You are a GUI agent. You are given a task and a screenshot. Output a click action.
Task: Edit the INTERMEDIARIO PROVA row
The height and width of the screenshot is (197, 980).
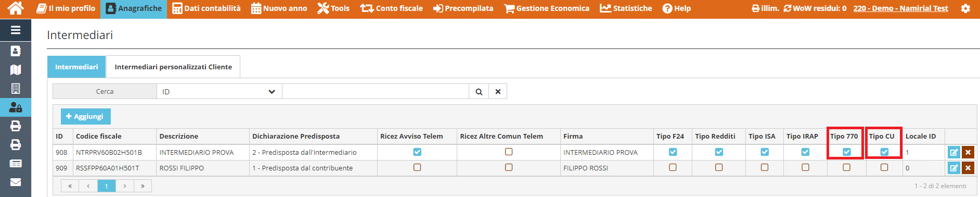[x=953, y=152]
